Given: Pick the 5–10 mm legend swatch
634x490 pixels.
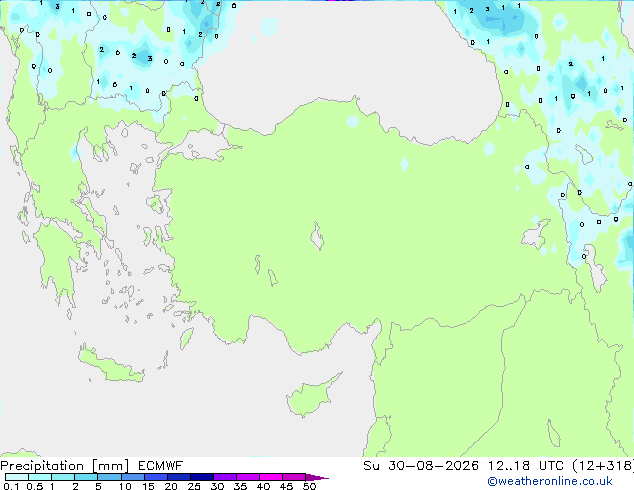Looking at the screenshot, I should (x=109, y=477).
